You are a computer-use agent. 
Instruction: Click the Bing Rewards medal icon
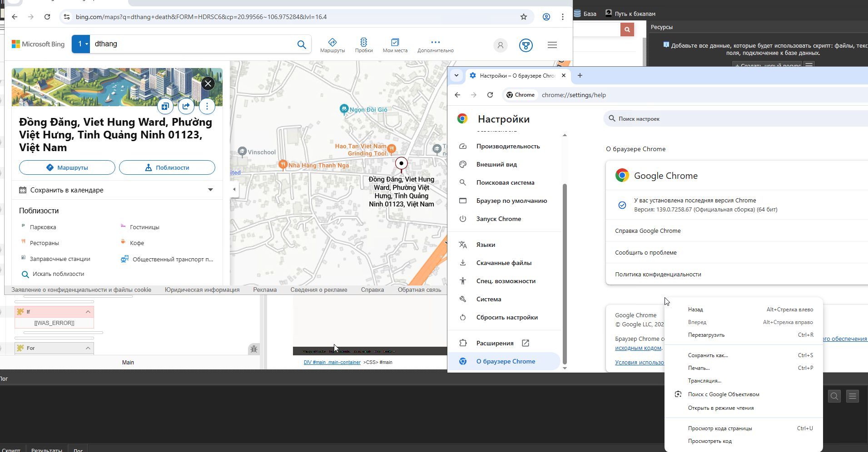tap(526, 45)
